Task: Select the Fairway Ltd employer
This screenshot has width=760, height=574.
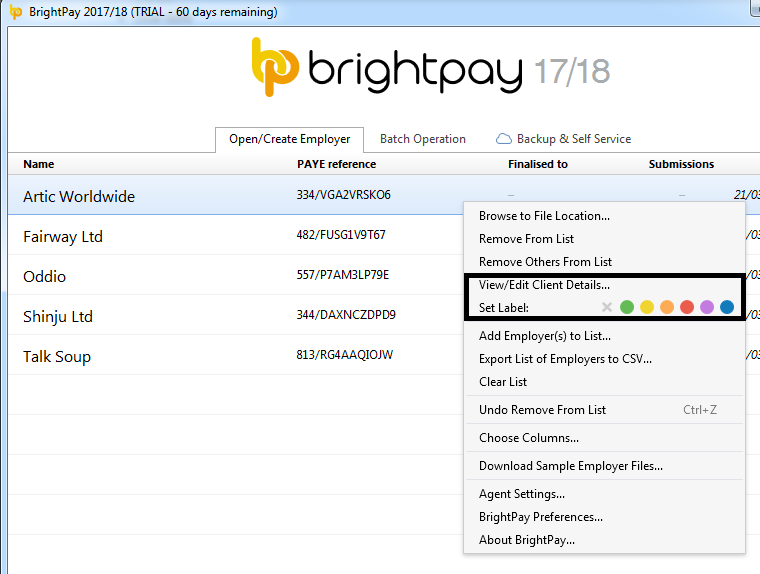Action: coord(63,237)
